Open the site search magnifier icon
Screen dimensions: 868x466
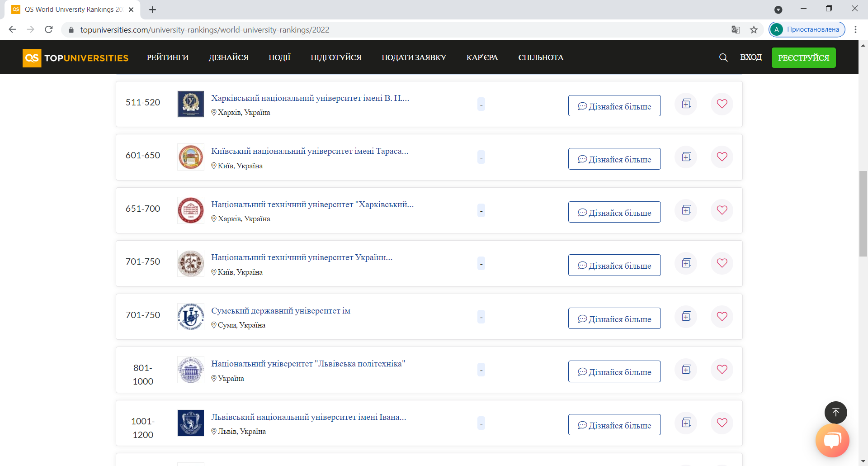[723, 57]
